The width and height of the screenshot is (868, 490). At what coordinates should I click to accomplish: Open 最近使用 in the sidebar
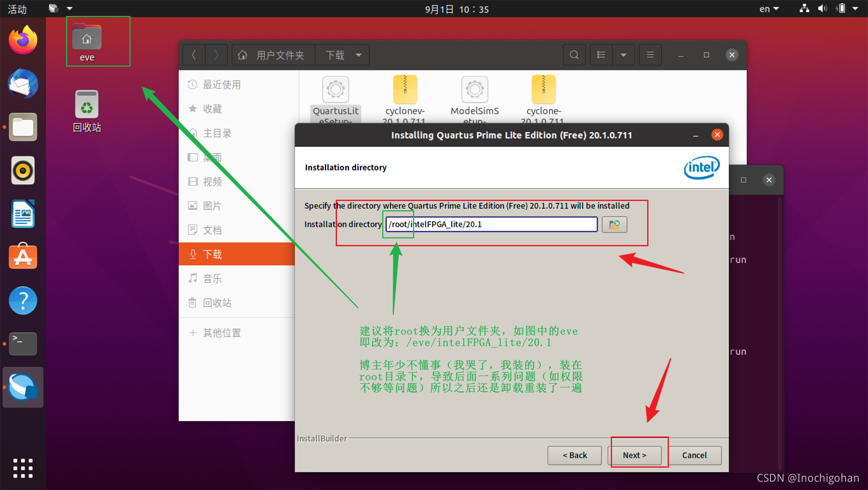point(237,85)
